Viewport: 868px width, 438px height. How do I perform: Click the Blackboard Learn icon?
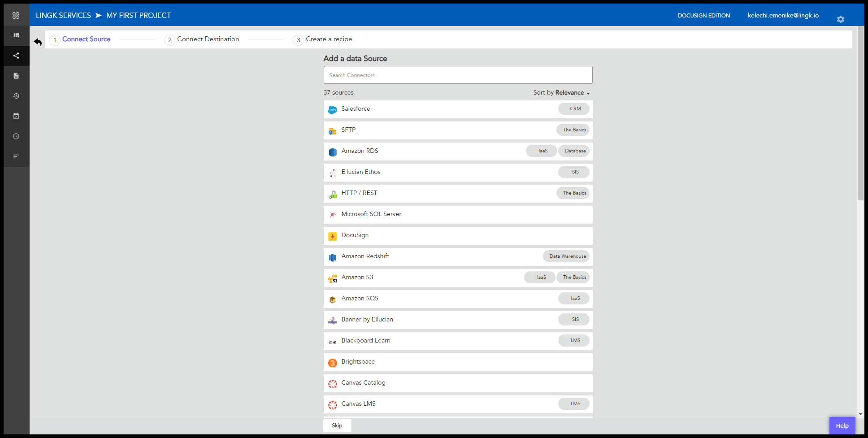333,342
